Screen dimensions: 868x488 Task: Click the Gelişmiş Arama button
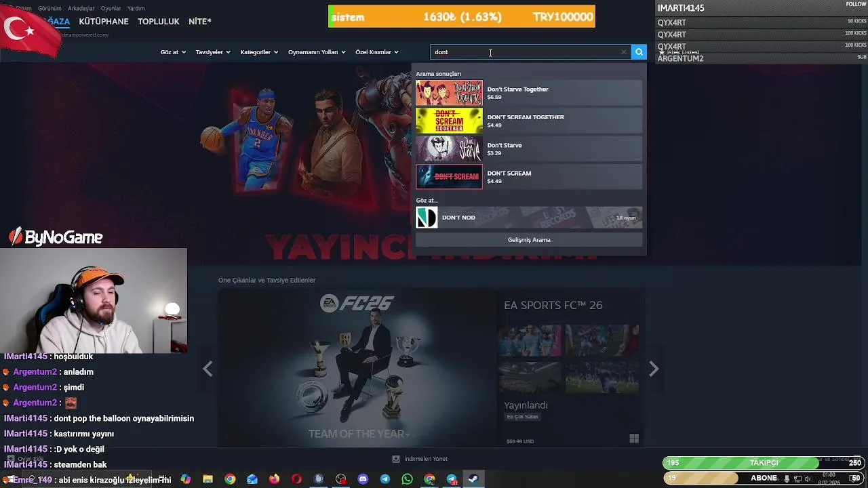pyautogui.click(x=529, y=240)
